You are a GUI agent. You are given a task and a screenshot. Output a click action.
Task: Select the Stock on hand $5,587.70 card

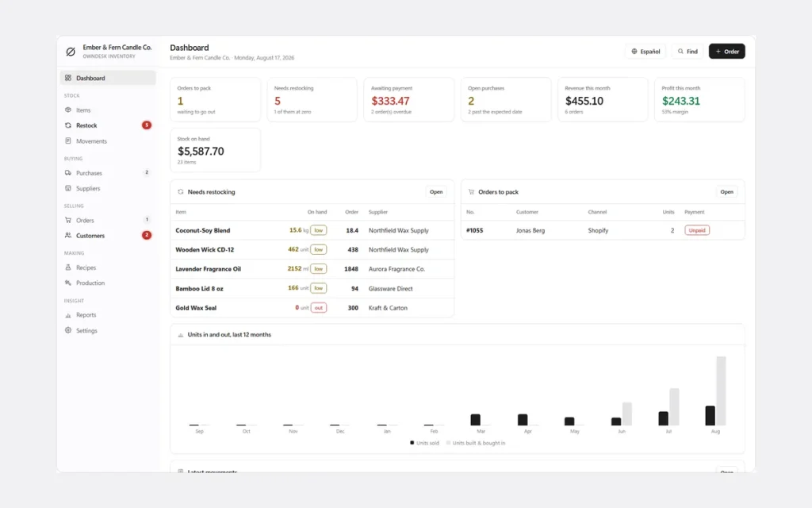216,150
